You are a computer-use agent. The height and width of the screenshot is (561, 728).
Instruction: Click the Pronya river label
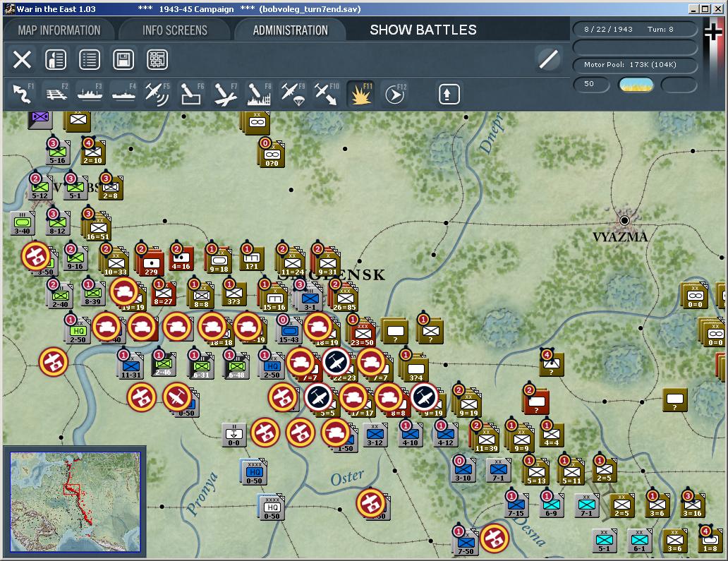pyautogui.click(x=202, y=494)
